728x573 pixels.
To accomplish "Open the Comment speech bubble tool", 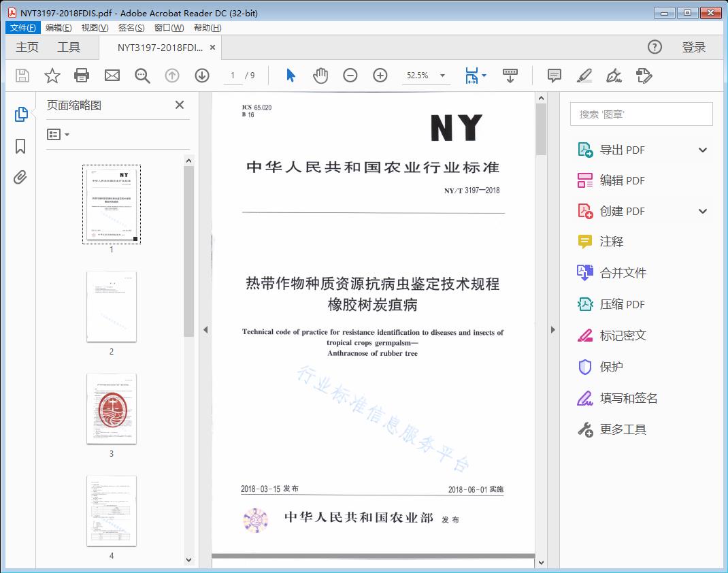I will 554,76.
